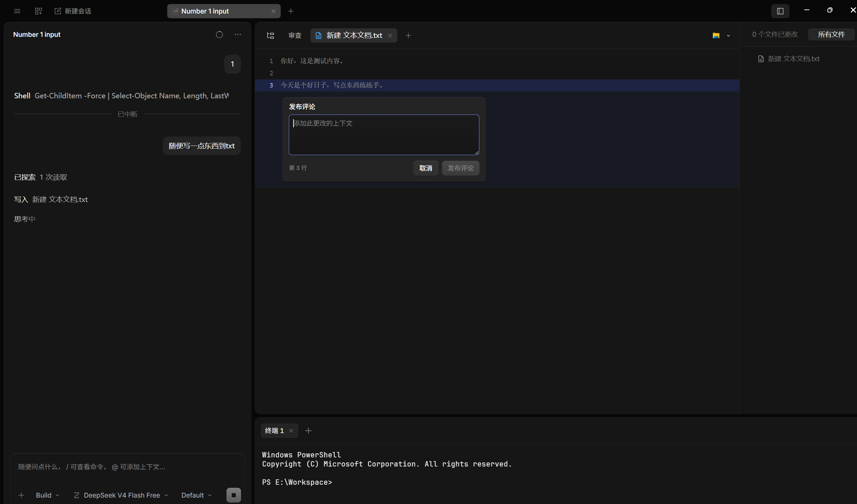857x504 pixels.
Task: Cancel the comment with 取消
Action: point(425,168)
